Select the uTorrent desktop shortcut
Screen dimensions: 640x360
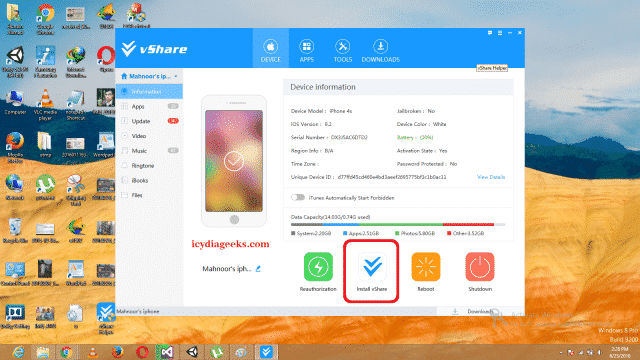click(x=45, y=188)
